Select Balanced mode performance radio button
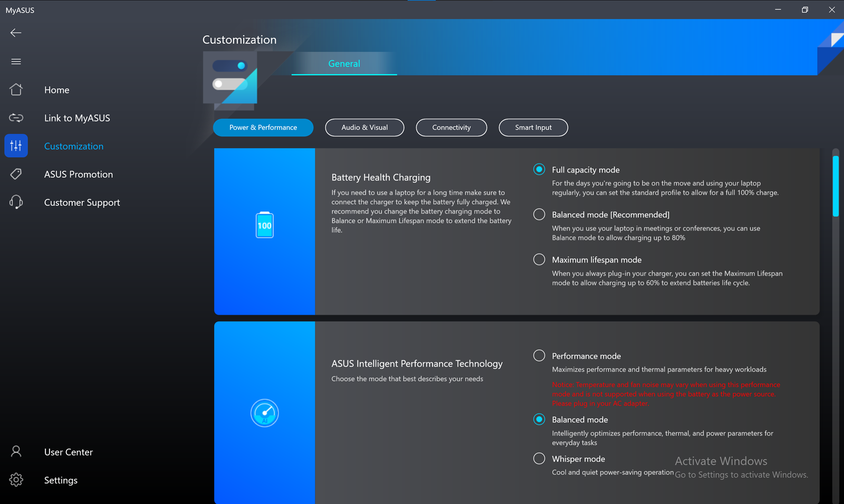 point(539,419)
